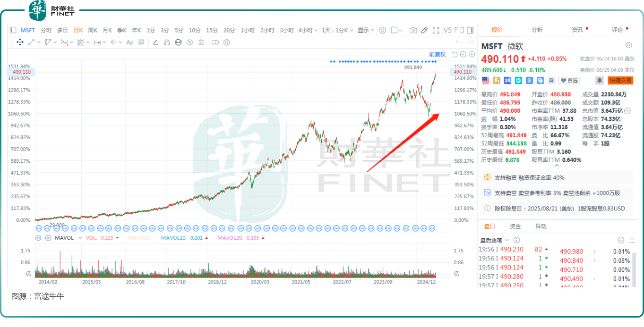The width and height of the screenshot is (644, 327).
Task: Toggle the right sidebar panel icon
Action: [470, 30]
